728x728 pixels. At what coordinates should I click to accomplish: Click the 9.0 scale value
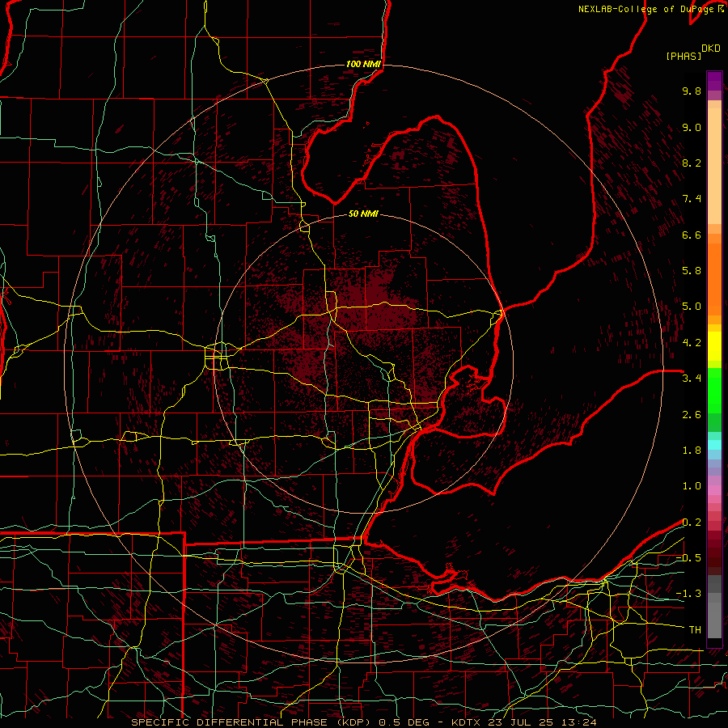click(692, 128)
